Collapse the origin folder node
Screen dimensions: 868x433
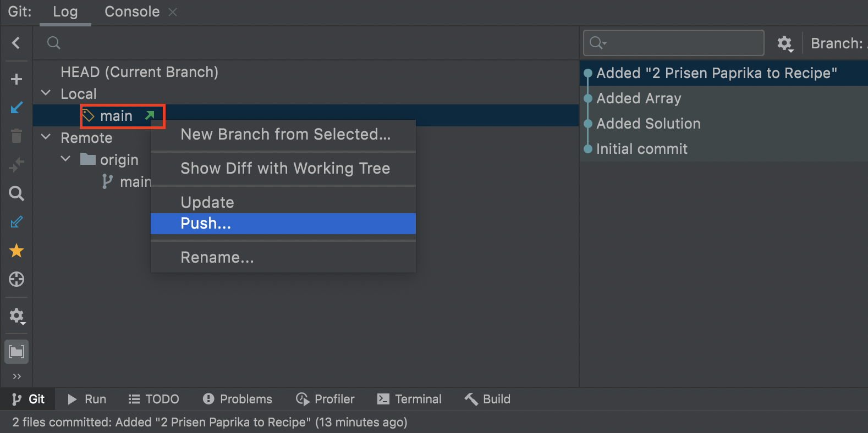[x=65, y=159]
